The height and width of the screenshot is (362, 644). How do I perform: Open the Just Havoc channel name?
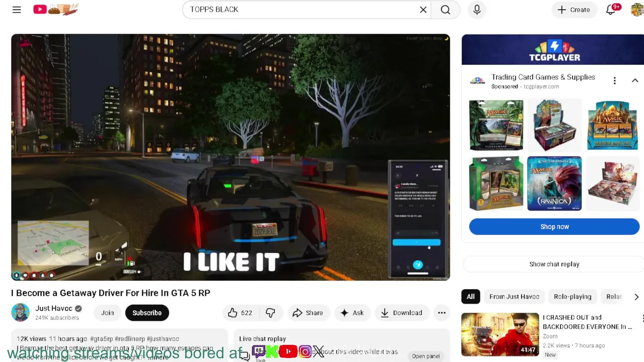[x=54, y=308]
